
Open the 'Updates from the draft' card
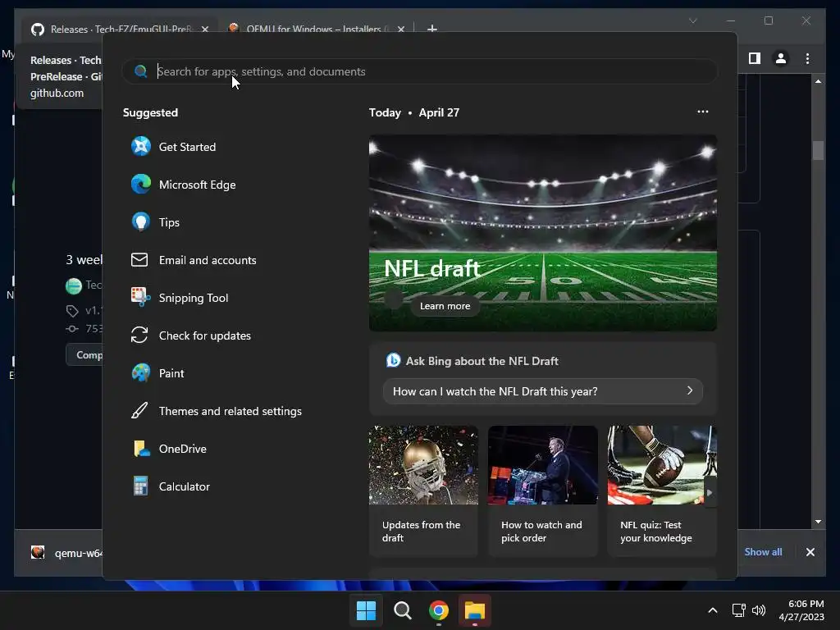coord(423,491)
